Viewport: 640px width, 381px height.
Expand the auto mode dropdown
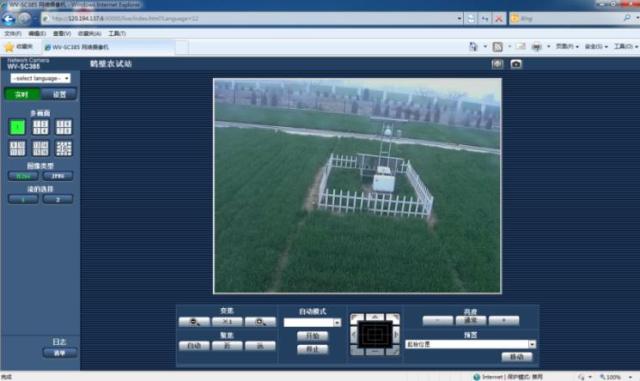312,323
